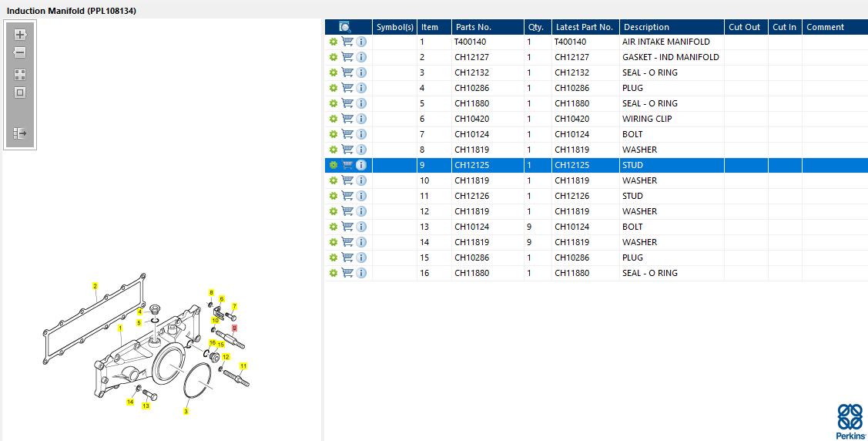Select callout 13 bolt on the diagram
Image resolution: width=868 pixels, height=441 pixels.
point(146,406)
